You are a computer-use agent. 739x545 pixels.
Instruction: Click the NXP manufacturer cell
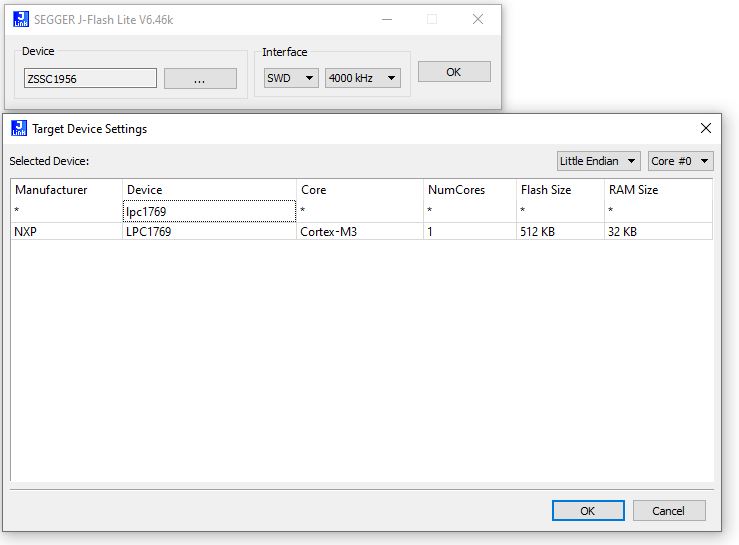(66, 231)
